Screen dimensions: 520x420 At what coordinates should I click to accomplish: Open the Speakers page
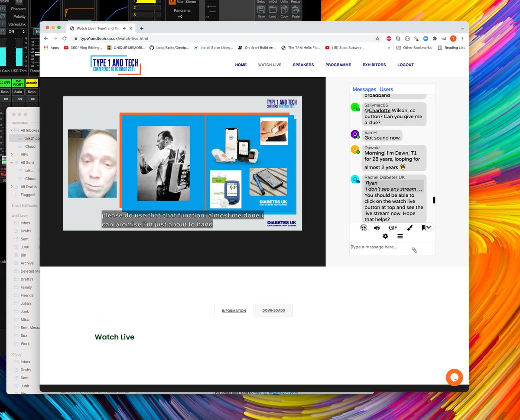tap(303, 65)
